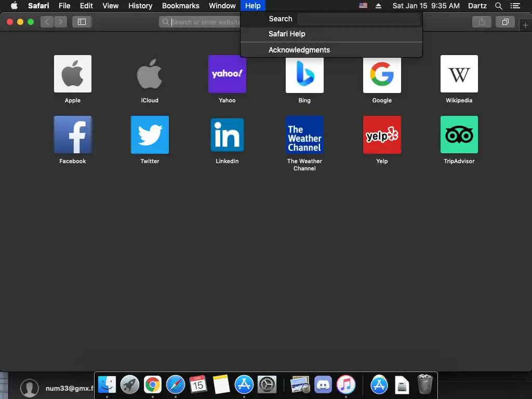Open the Yahoo favorite tile
The image size is (532, 399).
coord(227,74)
